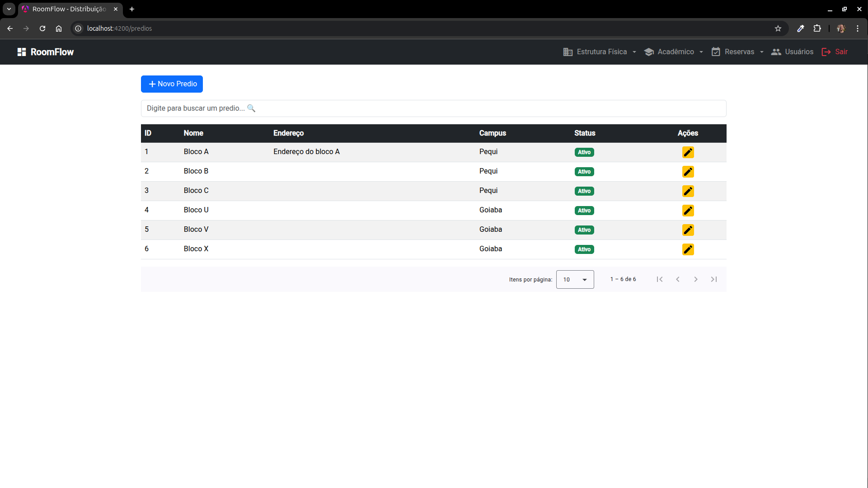Expand the Estrutura Física menu
Viewport: 868px width, 488px height.
coord(600,52)
